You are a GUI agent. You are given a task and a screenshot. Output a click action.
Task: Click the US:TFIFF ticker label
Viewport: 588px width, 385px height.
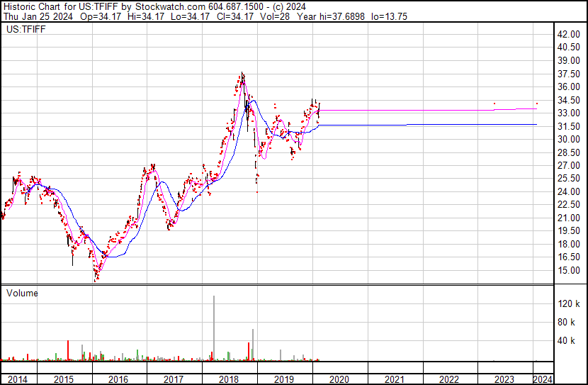(26, 29)
